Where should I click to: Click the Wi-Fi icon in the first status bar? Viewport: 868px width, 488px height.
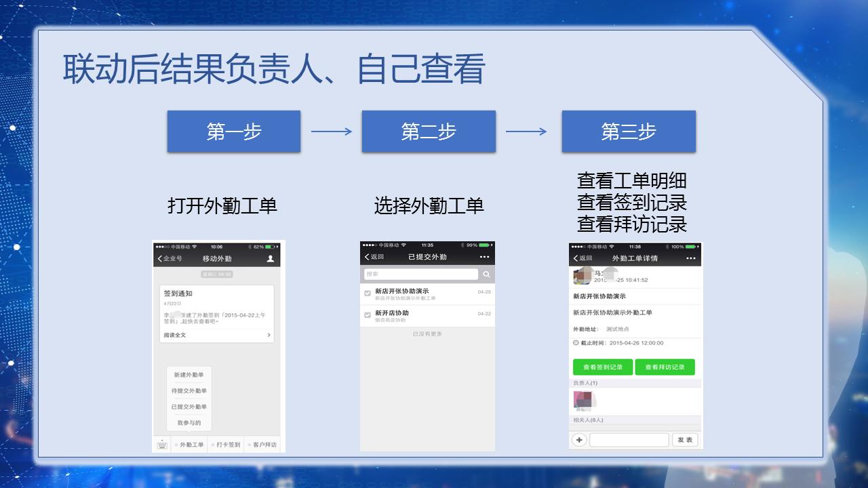tap(194, 247)
